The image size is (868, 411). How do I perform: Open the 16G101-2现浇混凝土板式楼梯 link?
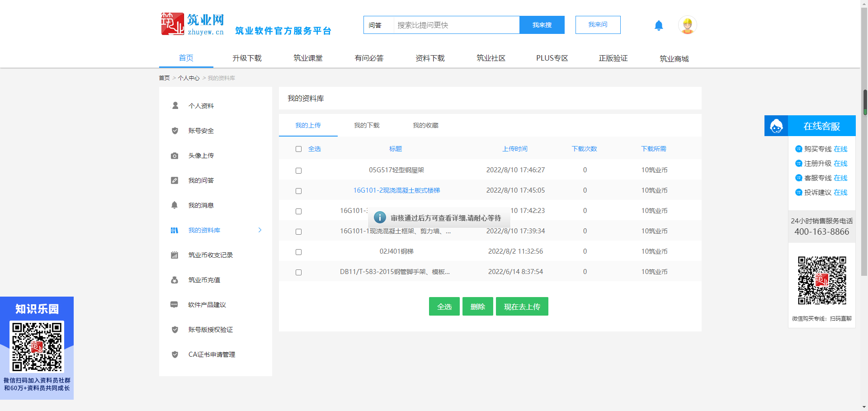tap(396, 190)
